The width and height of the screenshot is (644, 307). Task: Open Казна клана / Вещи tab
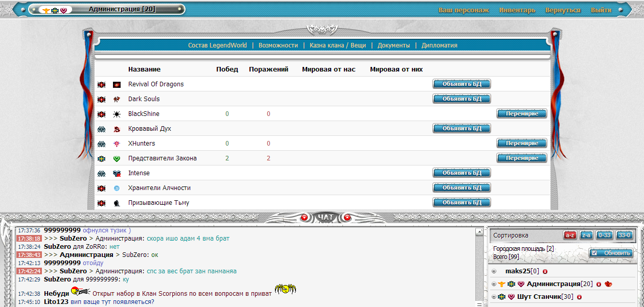point(338,45)
